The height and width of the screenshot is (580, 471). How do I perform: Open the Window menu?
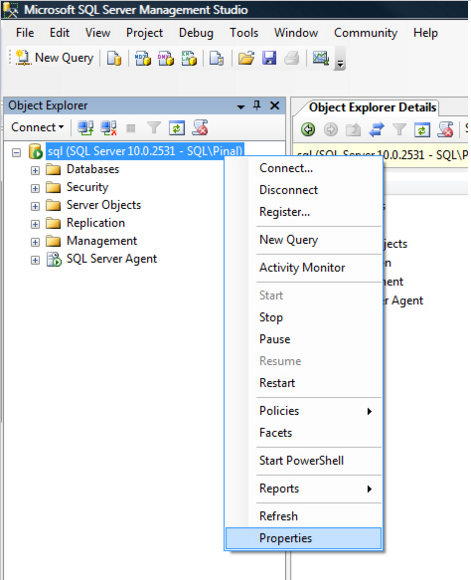296,33
